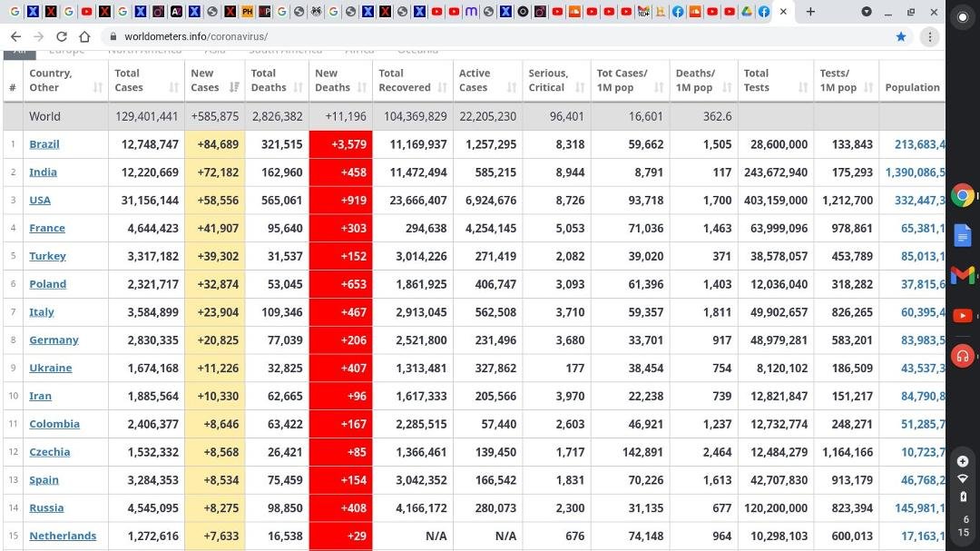The width and height of the screenshot is (980, 551).
Task: Click the Wi-Fi status icon
Action: (963, 478)
